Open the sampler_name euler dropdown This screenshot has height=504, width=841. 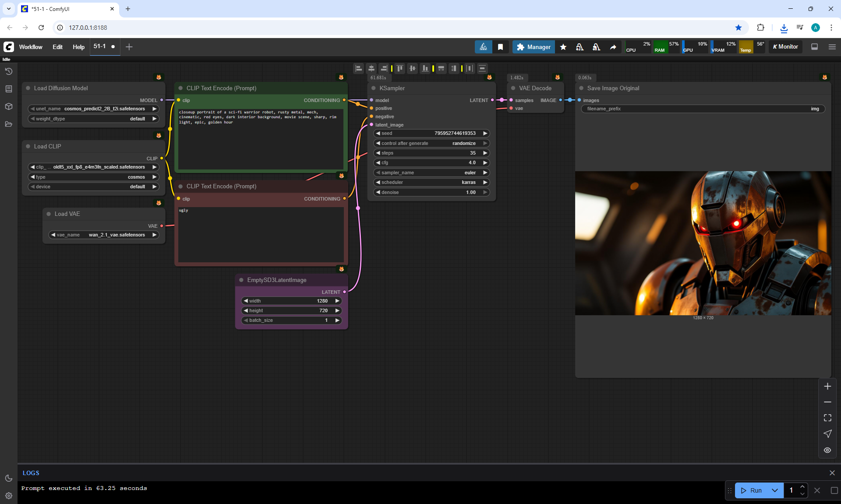[431, 173]
